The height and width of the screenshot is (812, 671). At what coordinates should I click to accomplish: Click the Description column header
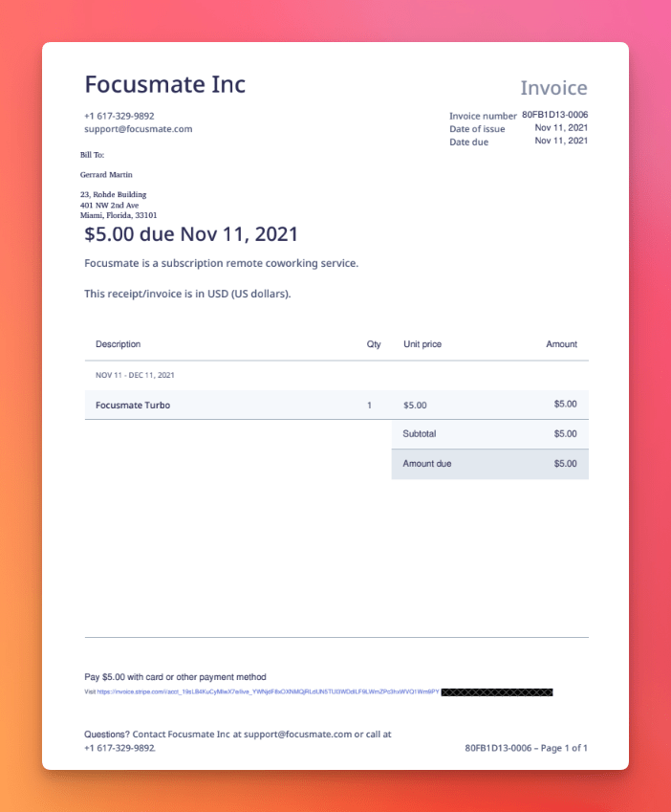(119, 344)
